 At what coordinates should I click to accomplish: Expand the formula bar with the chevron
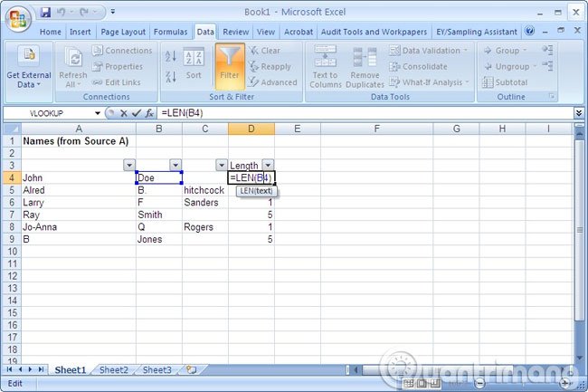pos(579,113)
